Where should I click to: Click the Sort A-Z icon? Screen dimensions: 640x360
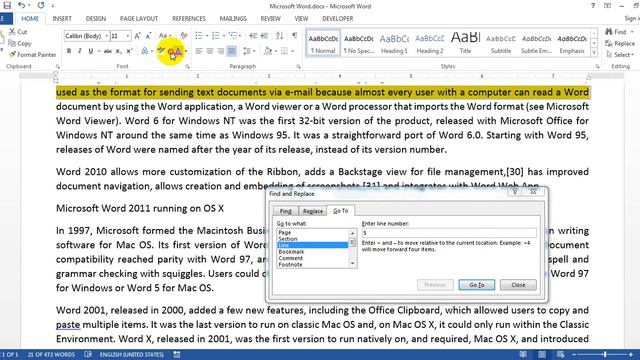pyautogui.click(x=280, y=36)
